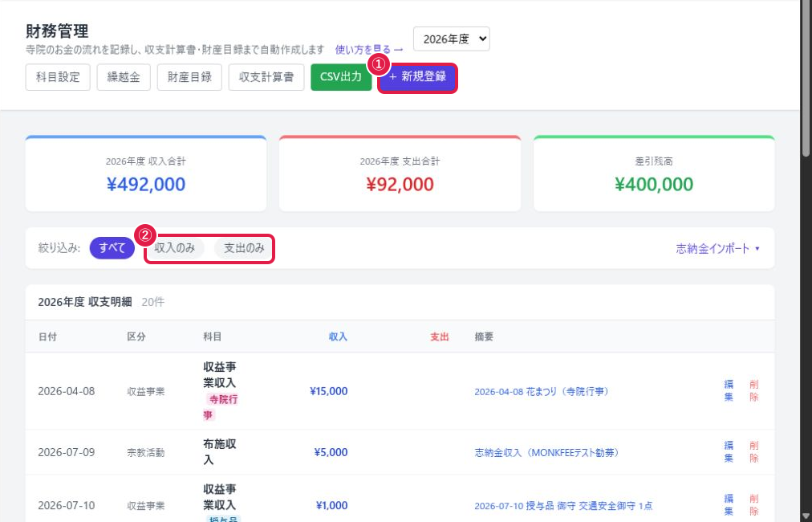
Task: Open the 科目設定 settings button
Action: [58, 77]
